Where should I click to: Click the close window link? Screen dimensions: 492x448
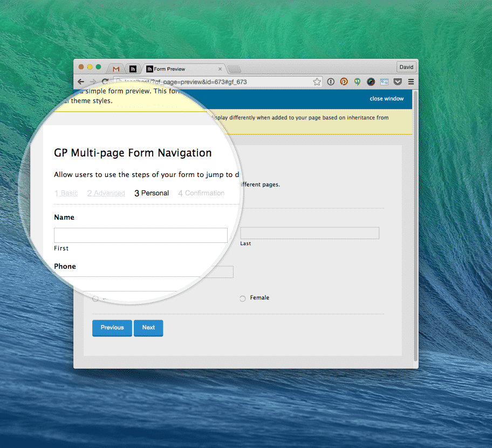pos(386,99)
